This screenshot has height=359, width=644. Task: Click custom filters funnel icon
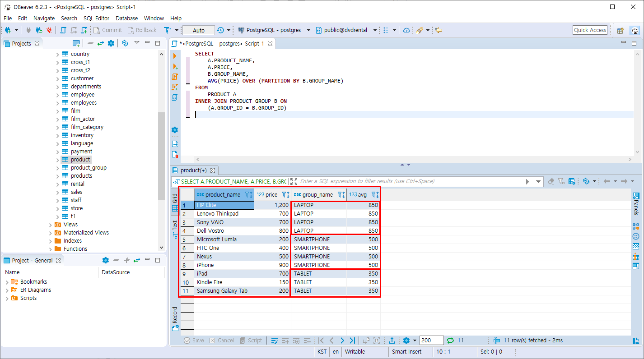pos(561,181)
